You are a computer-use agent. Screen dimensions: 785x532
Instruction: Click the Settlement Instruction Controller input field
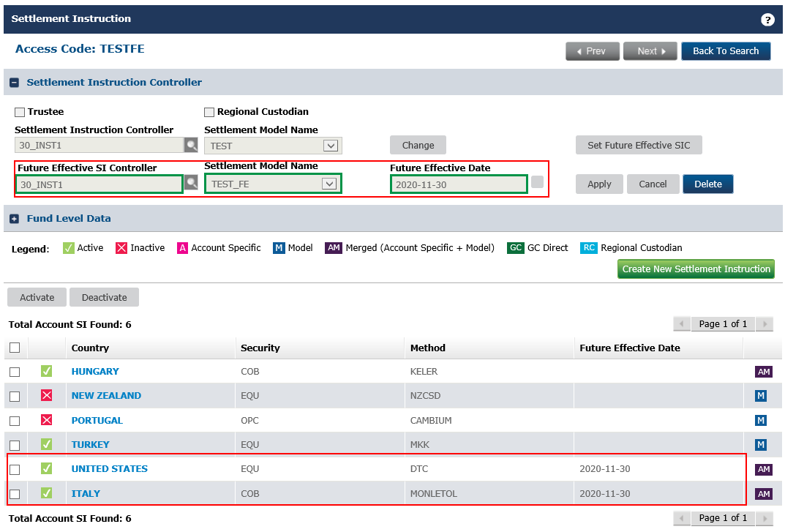tap(99, 146)
